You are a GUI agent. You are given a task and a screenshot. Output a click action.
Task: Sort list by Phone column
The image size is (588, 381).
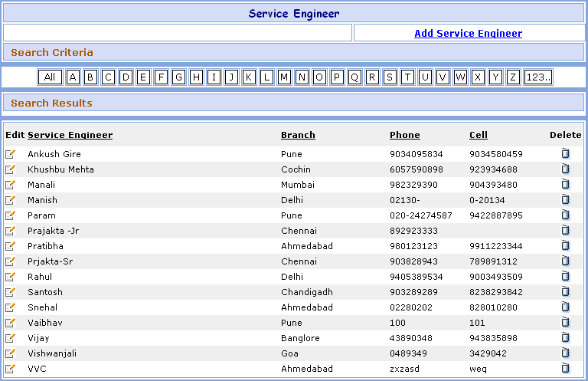point(404,135)
